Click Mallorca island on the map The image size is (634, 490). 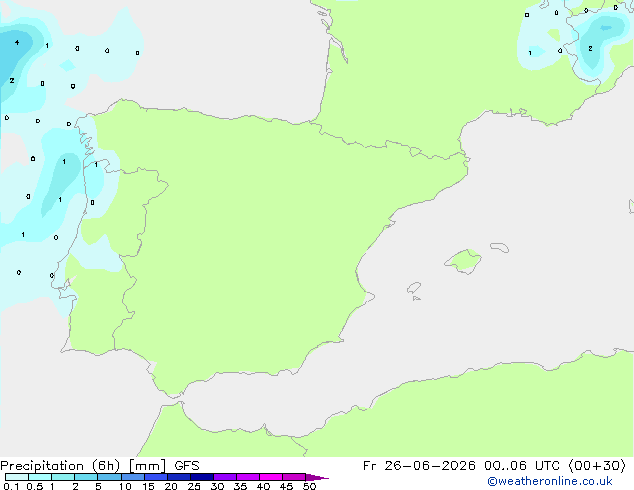pos(464,261)
